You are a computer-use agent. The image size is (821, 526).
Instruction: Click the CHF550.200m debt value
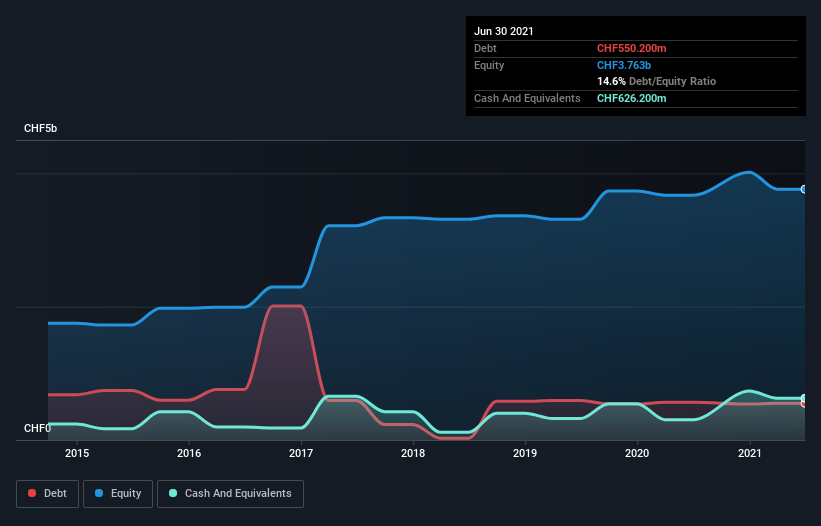[x=631, y=48]
